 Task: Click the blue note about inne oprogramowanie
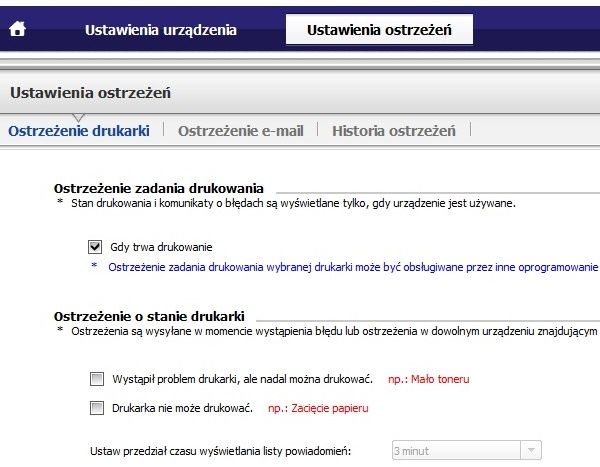(x=353, y=267)
